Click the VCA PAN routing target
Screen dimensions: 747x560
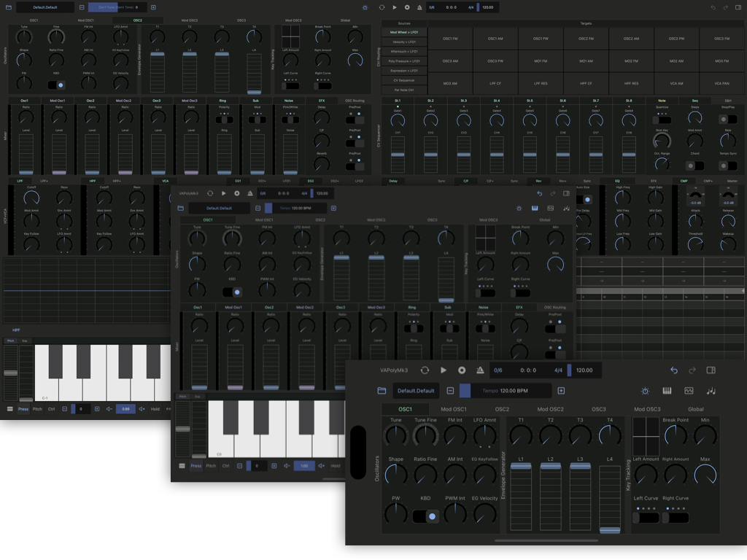coord(721,84)
